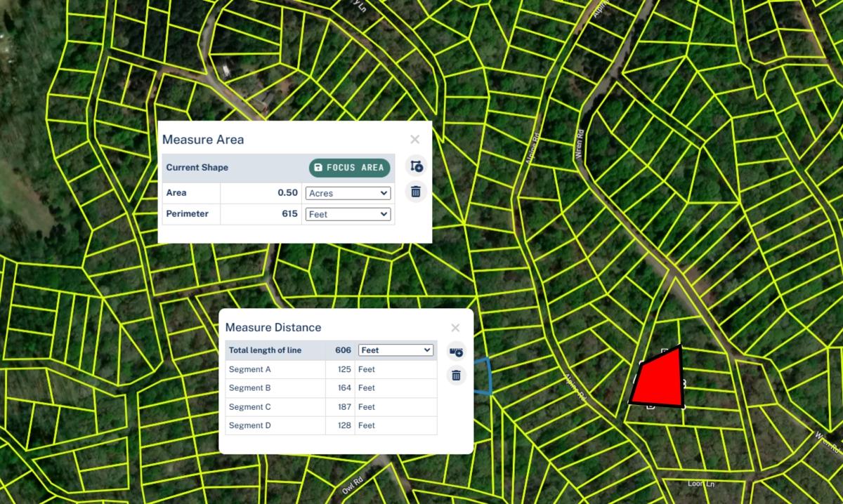Delete the measured line with trash icon
The width and height of the screenshot is (843, 504).
coord(456,376)
